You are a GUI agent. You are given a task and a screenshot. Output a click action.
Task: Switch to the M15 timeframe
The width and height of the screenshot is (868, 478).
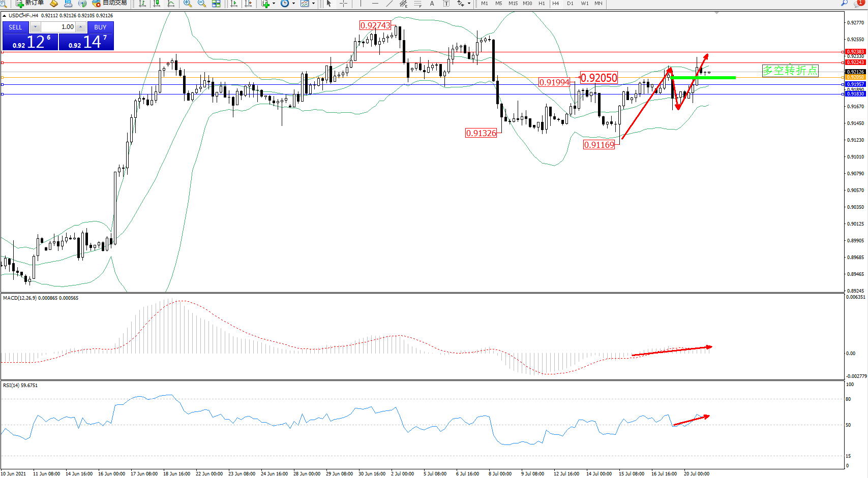click(513, 4)
